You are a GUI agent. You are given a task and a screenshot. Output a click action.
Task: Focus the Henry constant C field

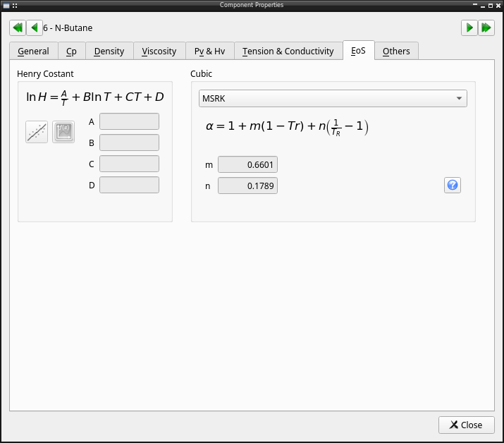coord(129,164)
